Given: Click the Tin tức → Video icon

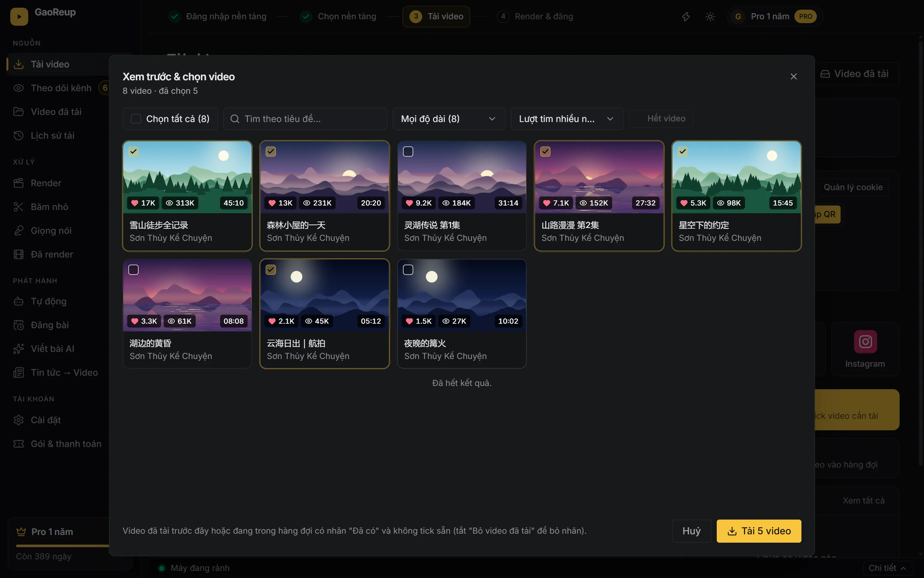Looking at the screenshot, I should click(x=18, y=372).
